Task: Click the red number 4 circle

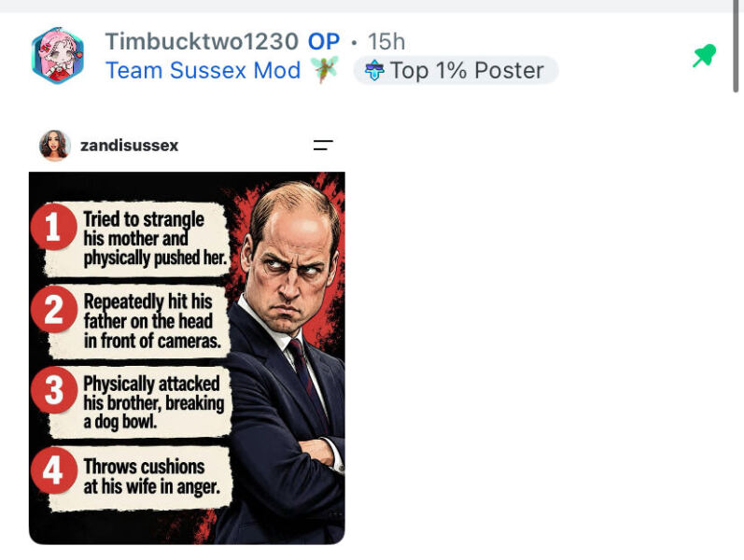Action: point(53,470)
